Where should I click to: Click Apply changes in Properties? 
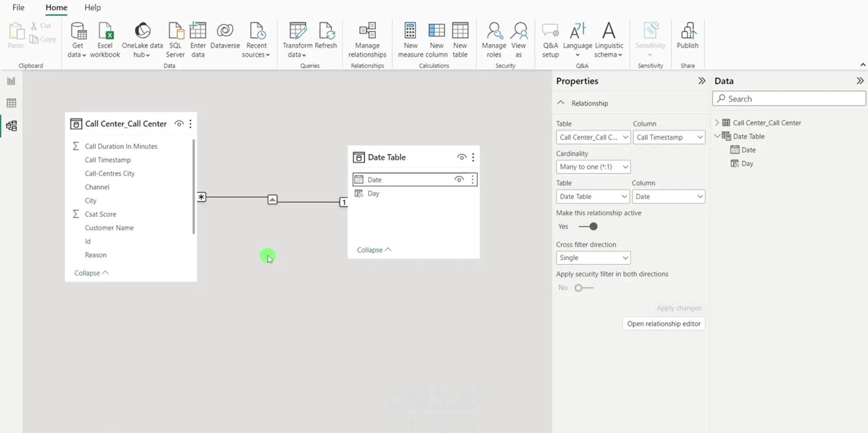point(679,308)
